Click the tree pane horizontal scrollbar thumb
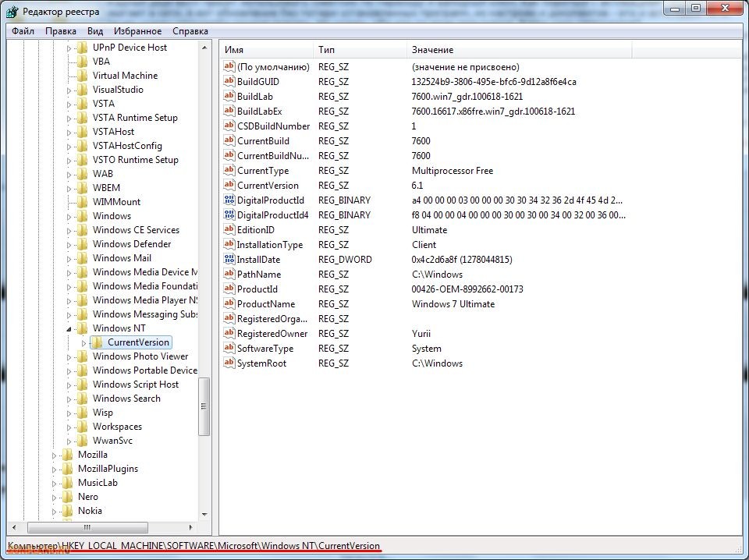The height and width of the screenshot is (560, 749). pos(87,527)
